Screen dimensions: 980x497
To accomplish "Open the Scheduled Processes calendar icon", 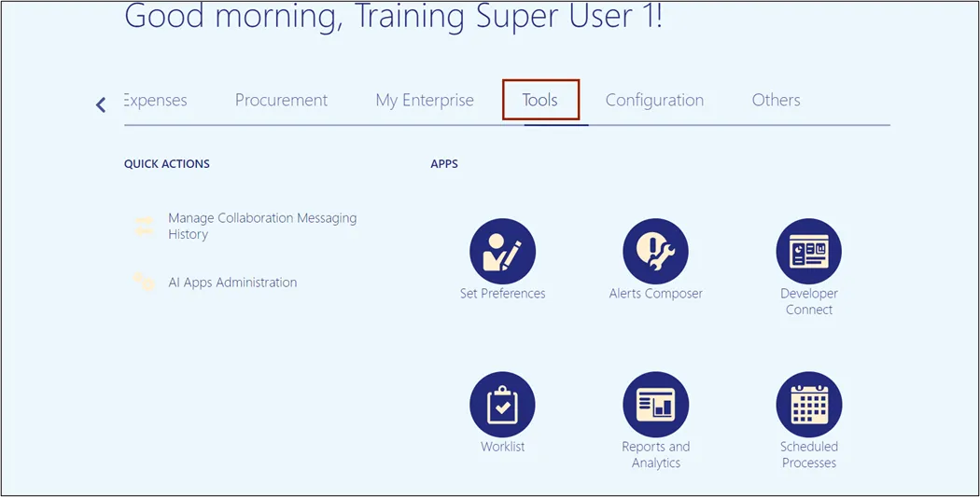I will point(809,404).
